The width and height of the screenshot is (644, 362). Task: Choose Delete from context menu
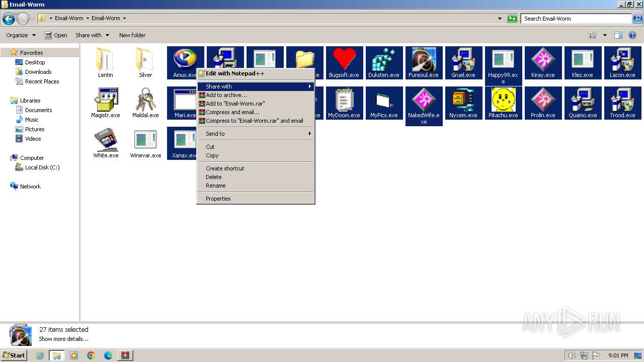click(x=256, y=177)
